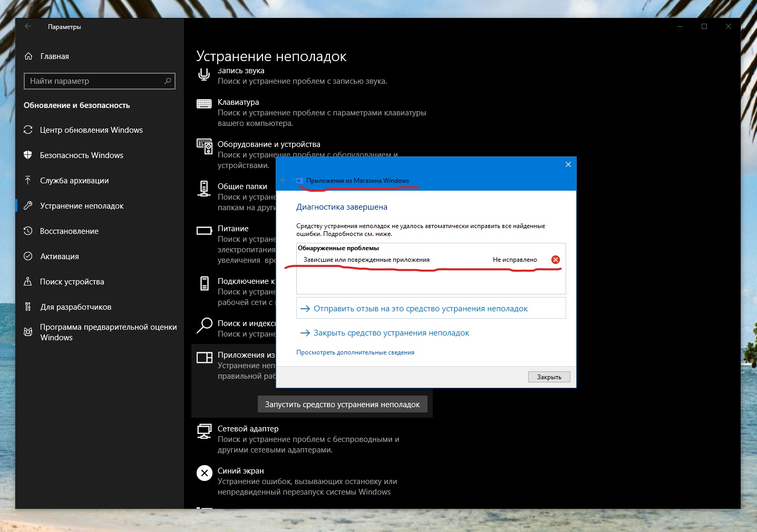
Task: Select the Оборудование и устройства entry
Action: point(312,154)
